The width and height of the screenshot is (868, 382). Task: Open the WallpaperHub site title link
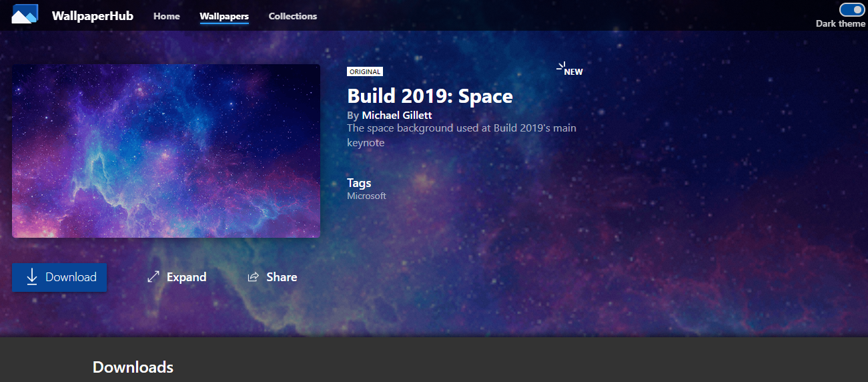93,15
